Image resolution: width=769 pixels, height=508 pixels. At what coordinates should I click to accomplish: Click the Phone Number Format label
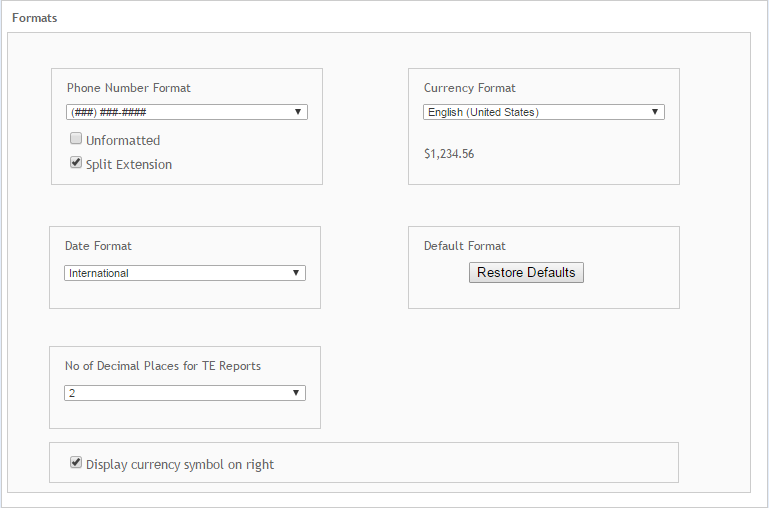[128, 88]
